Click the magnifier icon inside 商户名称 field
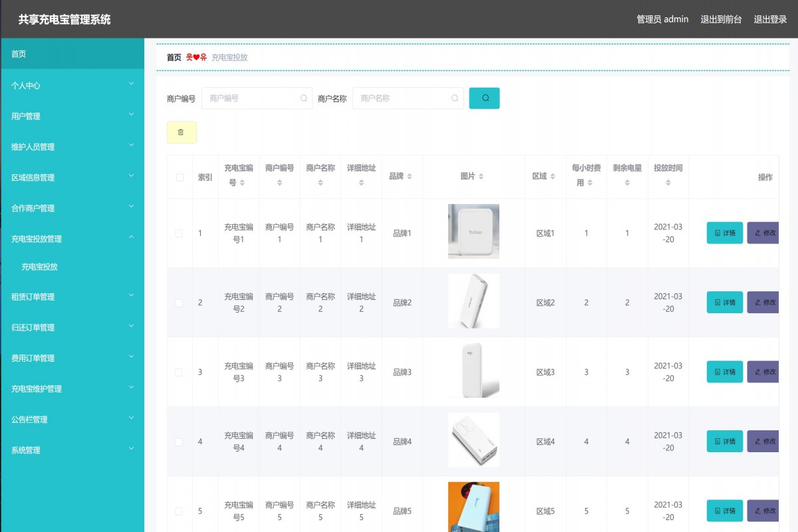Screen dimensions: 798x532 pyautogui.click(x=455, y=98)
